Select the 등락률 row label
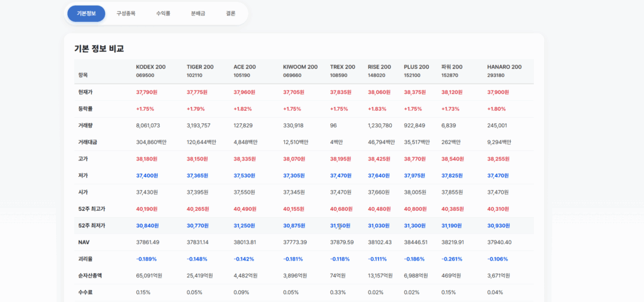This screenshot has width=644, height=302. pyautogui.click(x=85, y=109)
